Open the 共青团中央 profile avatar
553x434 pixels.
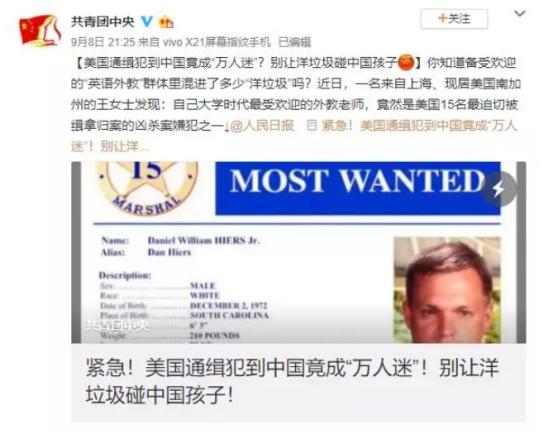40,30
